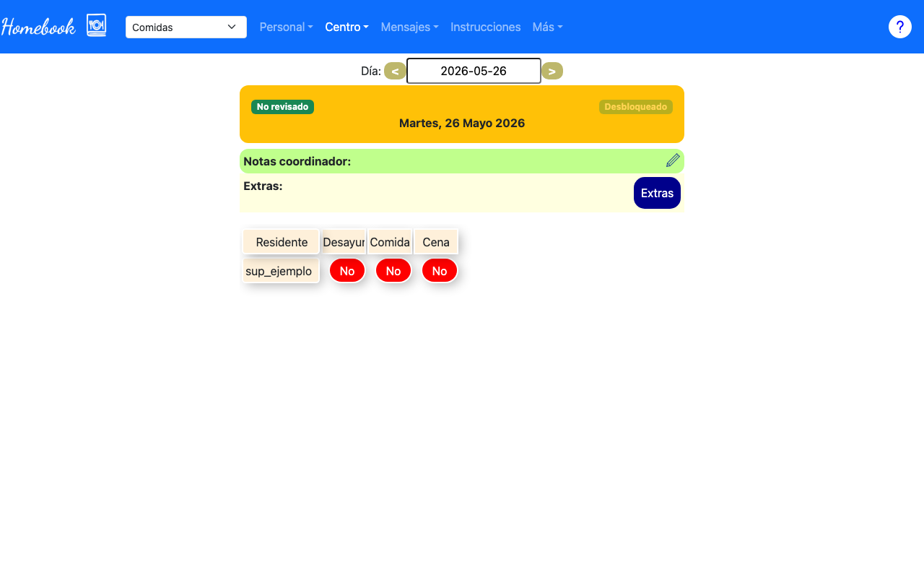The height and width of the screenshot is (578, 924).
Task: Toggle Cena for sup_ejemplo
Action: click(440, 271)
